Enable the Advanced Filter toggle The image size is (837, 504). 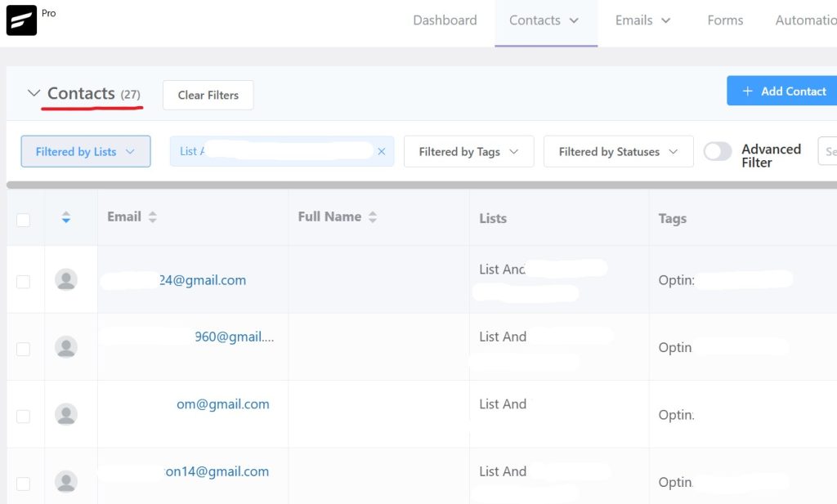[x=718, y=151]
